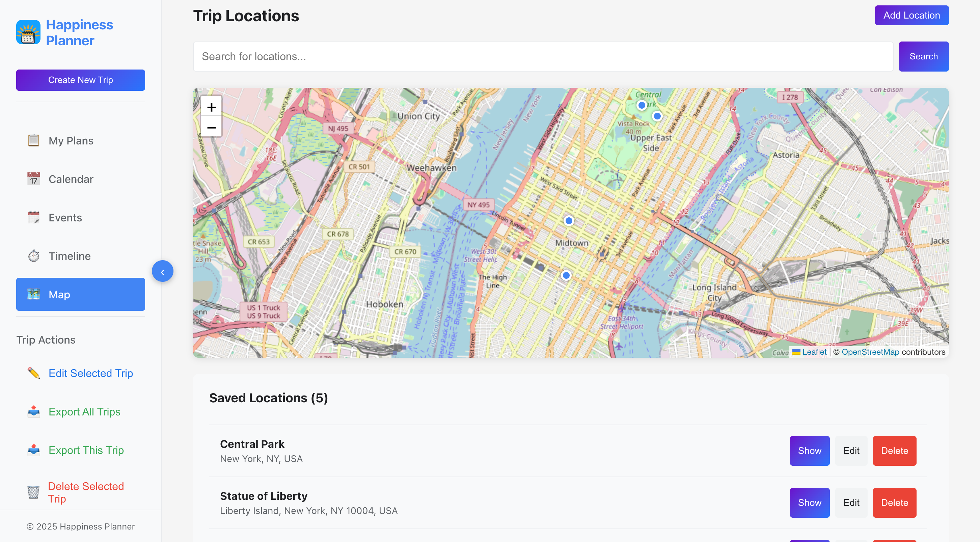
Task: Delete the Statue of Liberty location
Action: (x=894, y=503)
